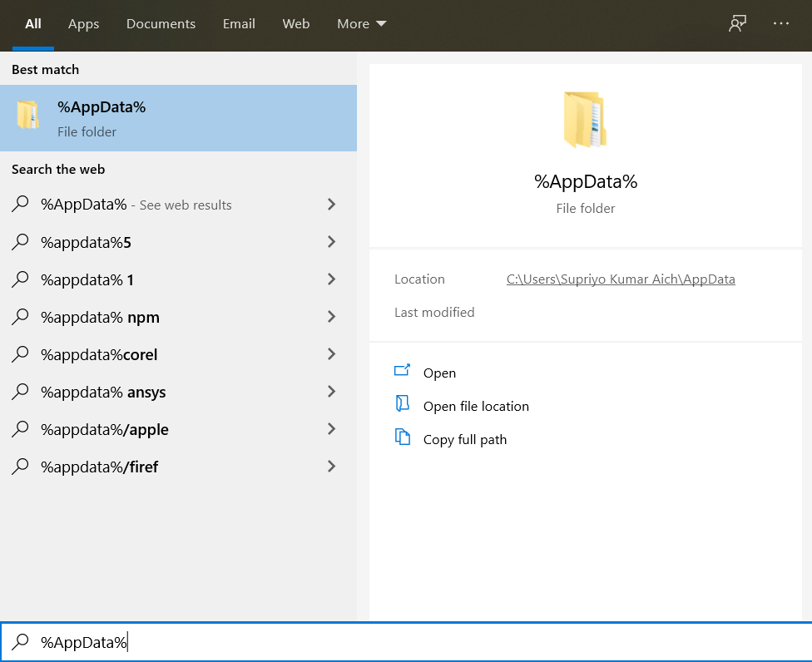Switch to the Apps tab

click(x=83, y=24)
